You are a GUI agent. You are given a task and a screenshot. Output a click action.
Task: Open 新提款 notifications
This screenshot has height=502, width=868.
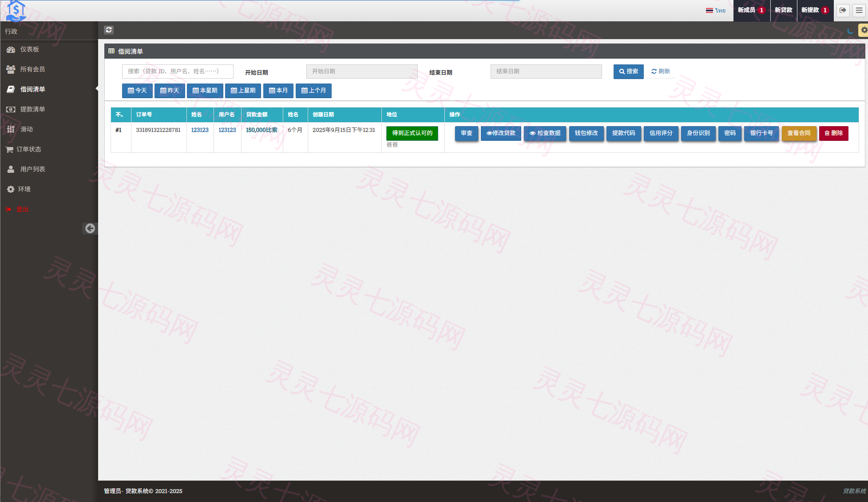pos(815,10)
